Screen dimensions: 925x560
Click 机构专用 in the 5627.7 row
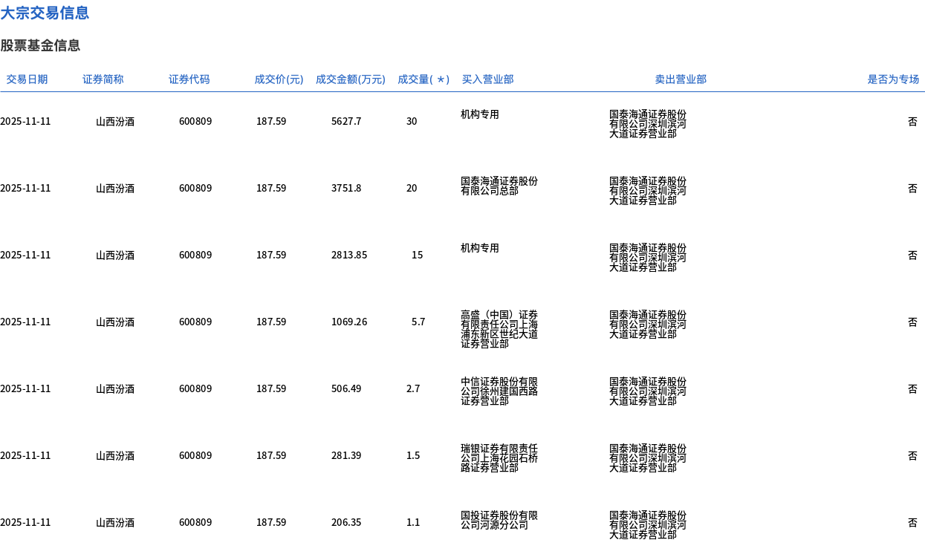(x=480, y=114)
